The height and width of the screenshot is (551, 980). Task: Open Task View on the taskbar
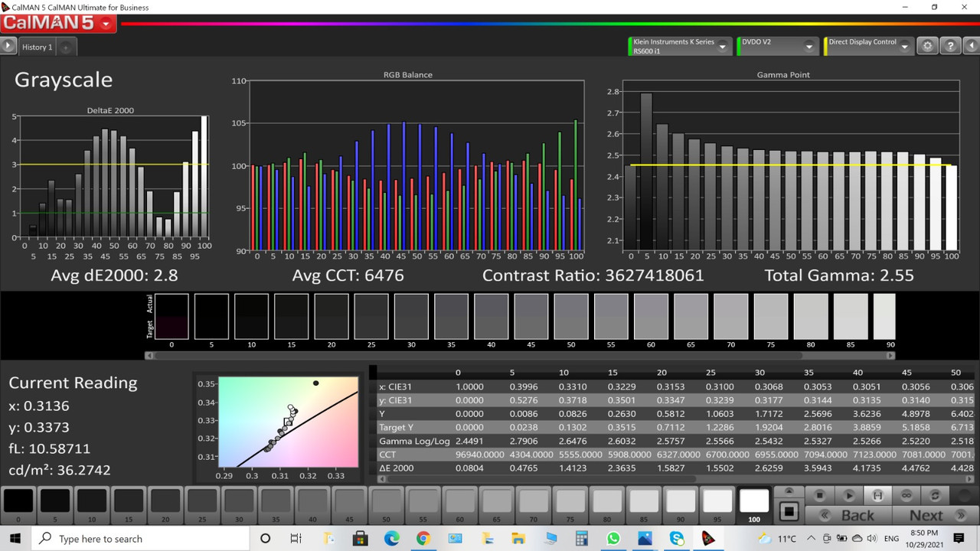point(296,539)
